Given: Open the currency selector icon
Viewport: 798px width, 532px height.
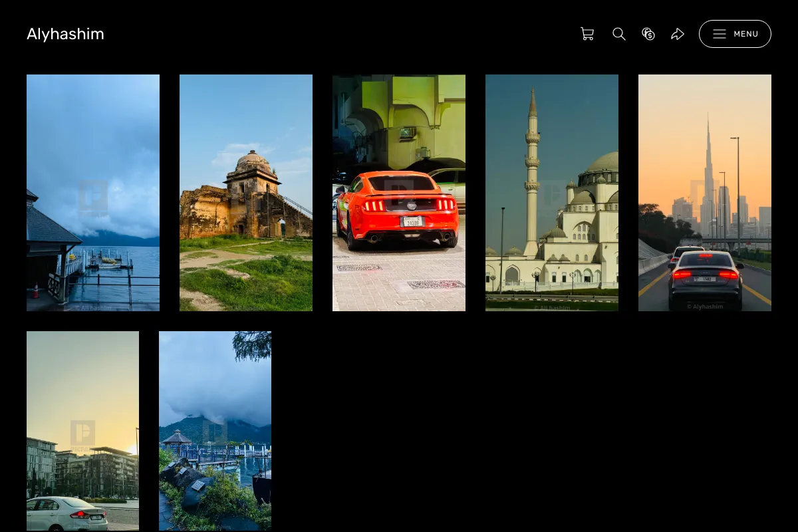Looking at the screenshot, I should [x=648, y=34].
